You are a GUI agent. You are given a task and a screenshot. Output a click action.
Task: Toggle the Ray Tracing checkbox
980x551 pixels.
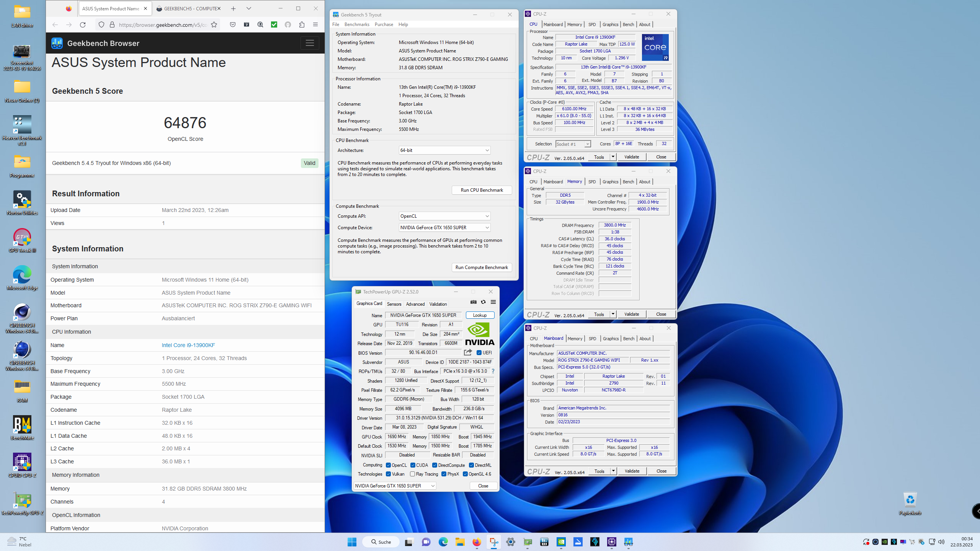click(412, 474)
